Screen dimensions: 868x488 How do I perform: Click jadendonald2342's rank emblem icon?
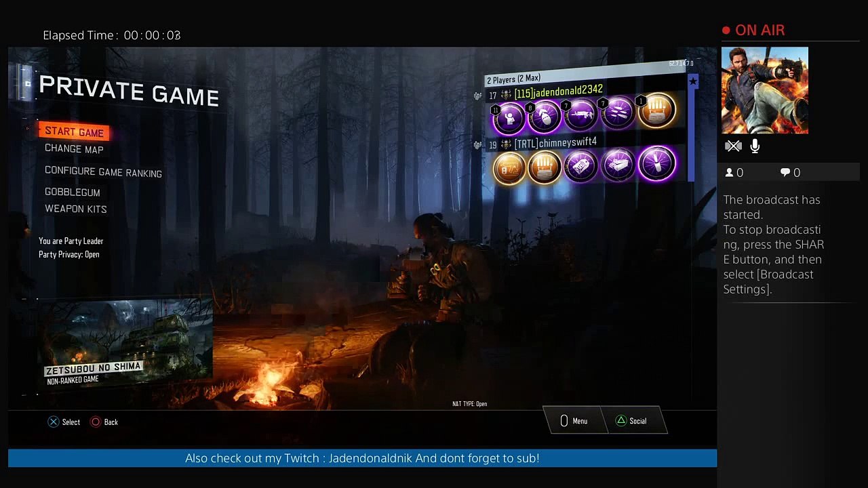click(506, 95)
